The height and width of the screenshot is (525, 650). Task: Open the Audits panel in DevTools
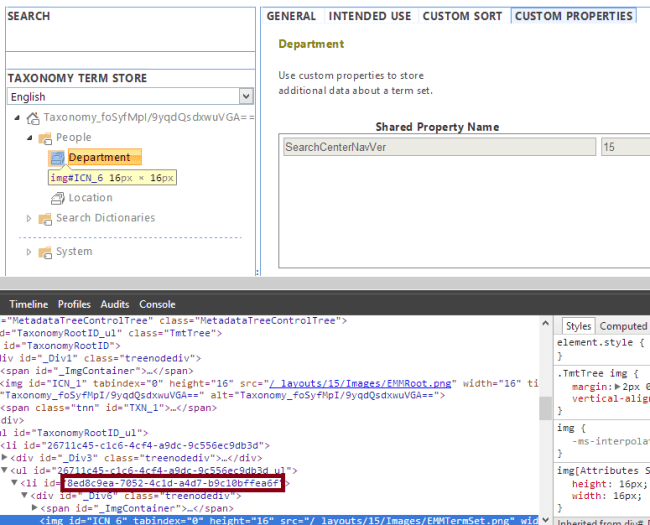point(114,304)
